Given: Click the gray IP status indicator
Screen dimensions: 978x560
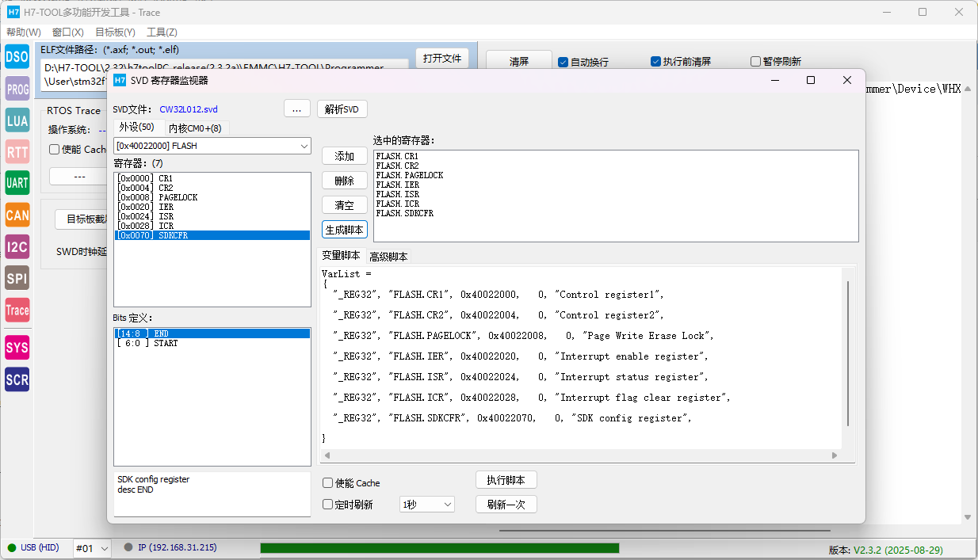Looking at the screenshot, I should (128, 547).
